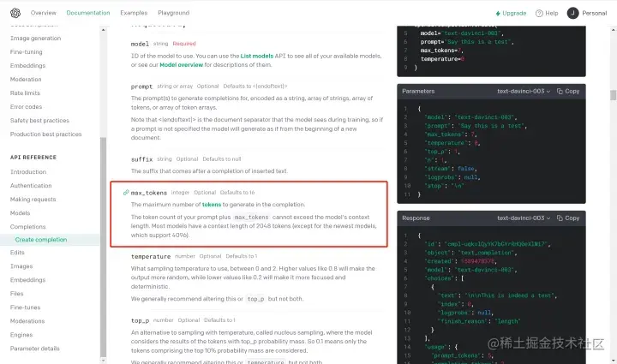Select Create completion in the sidebar

41,240
